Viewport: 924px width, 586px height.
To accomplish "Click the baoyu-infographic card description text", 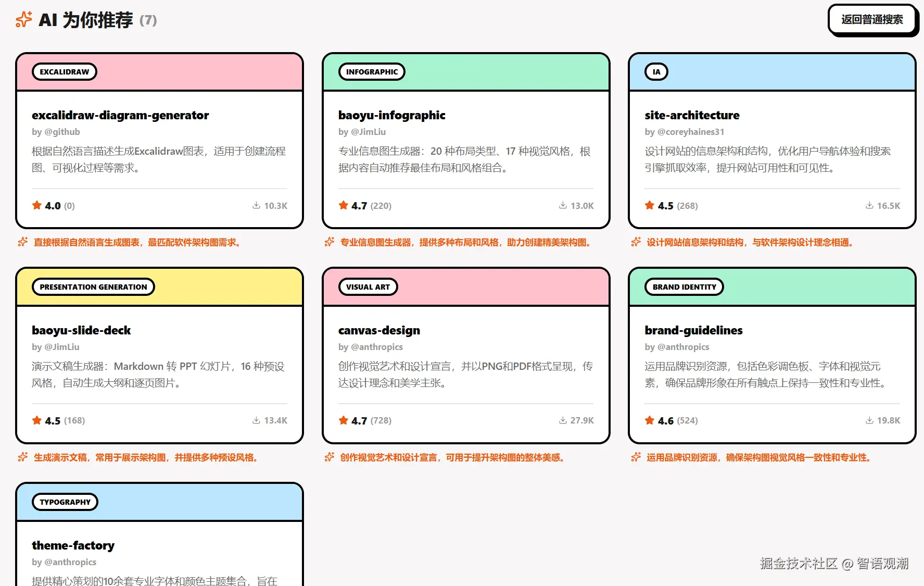I will pos(464,159).
